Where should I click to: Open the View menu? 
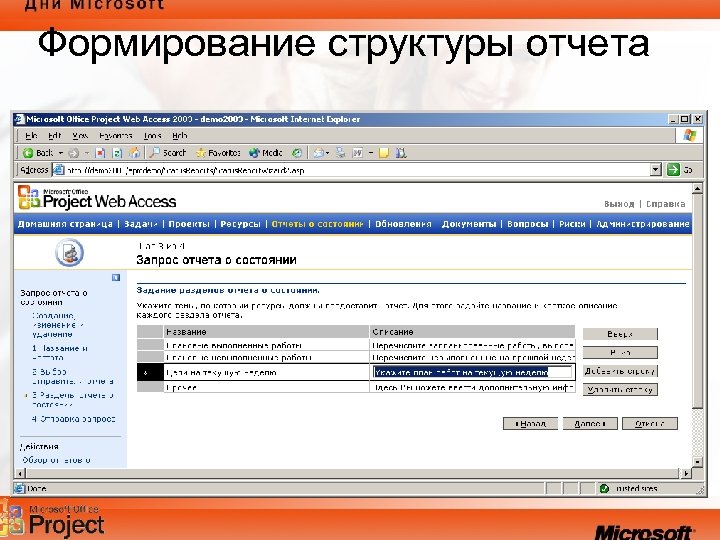(80, 136)
